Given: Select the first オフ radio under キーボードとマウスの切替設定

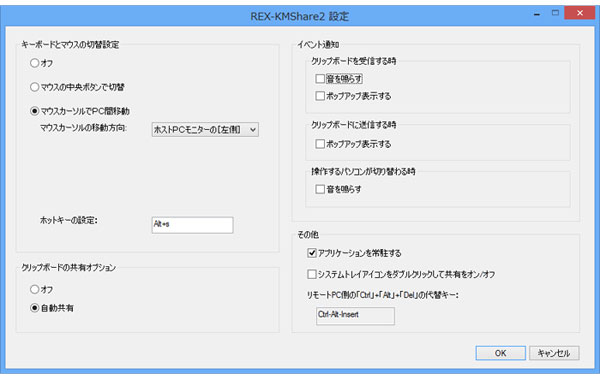Looking at the screenshot, I should 34,63.
